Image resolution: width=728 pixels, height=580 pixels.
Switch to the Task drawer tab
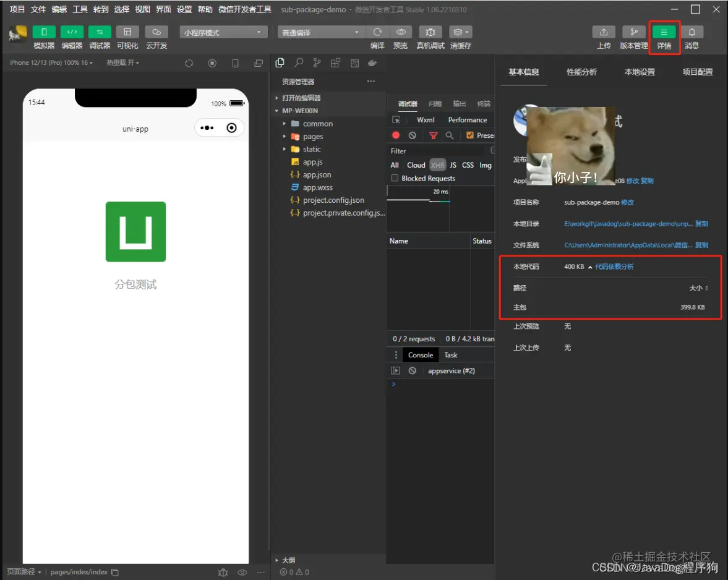(x=450, y=355)
